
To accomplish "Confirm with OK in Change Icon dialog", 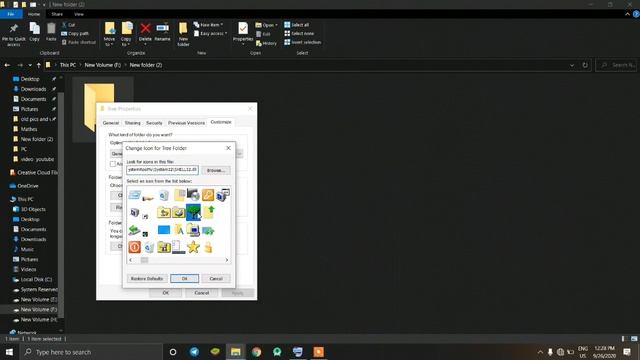I will (184, 278).
